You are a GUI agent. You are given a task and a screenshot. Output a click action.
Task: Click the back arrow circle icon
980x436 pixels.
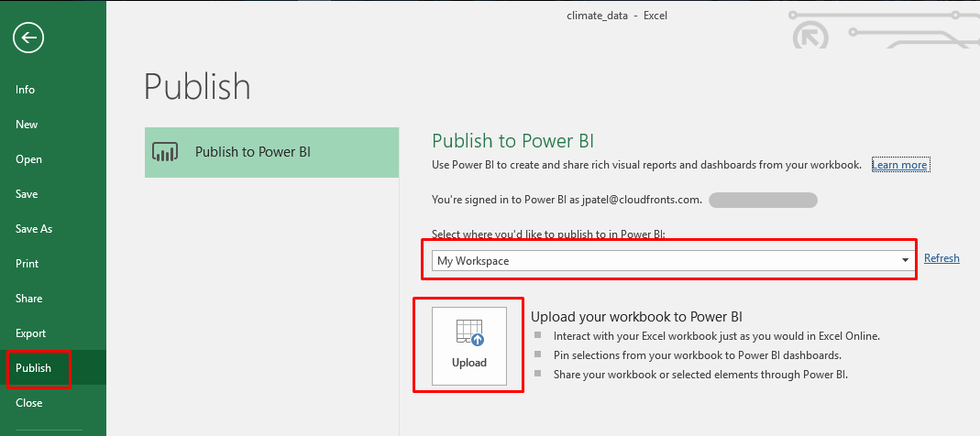28,38
